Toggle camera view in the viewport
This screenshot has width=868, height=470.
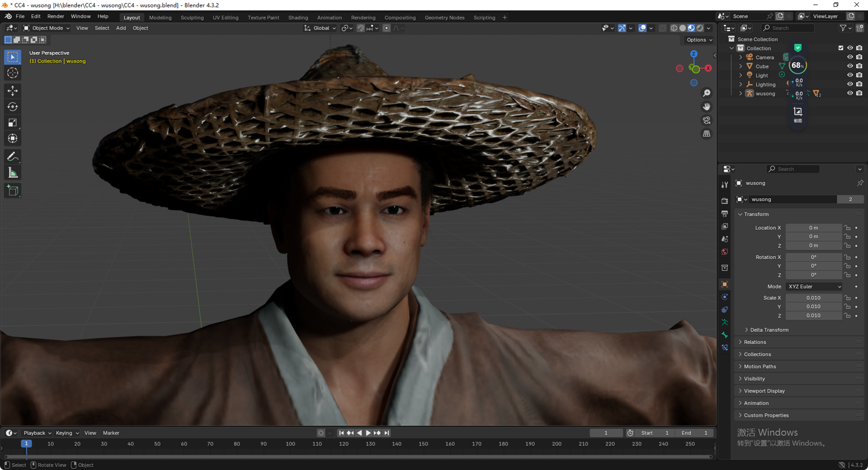707,120
